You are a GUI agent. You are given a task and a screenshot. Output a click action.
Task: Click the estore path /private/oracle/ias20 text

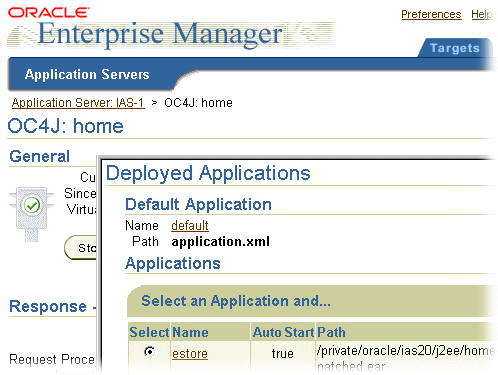pos(406,351)
